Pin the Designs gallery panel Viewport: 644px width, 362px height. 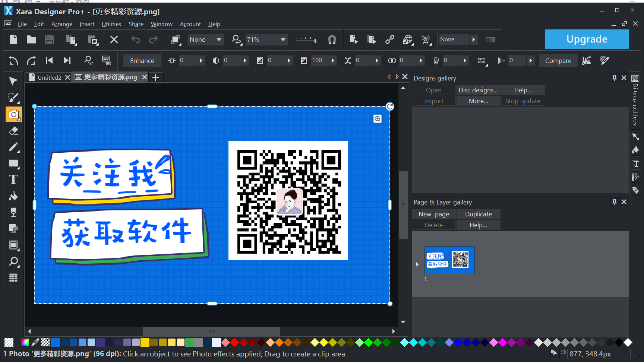(615, 78)
